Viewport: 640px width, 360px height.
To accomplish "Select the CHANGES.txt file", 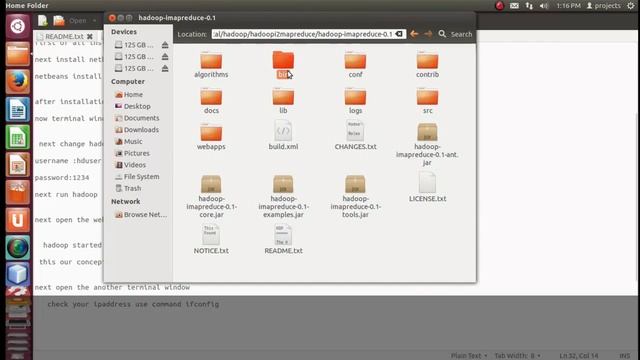I will click(355, 135).
